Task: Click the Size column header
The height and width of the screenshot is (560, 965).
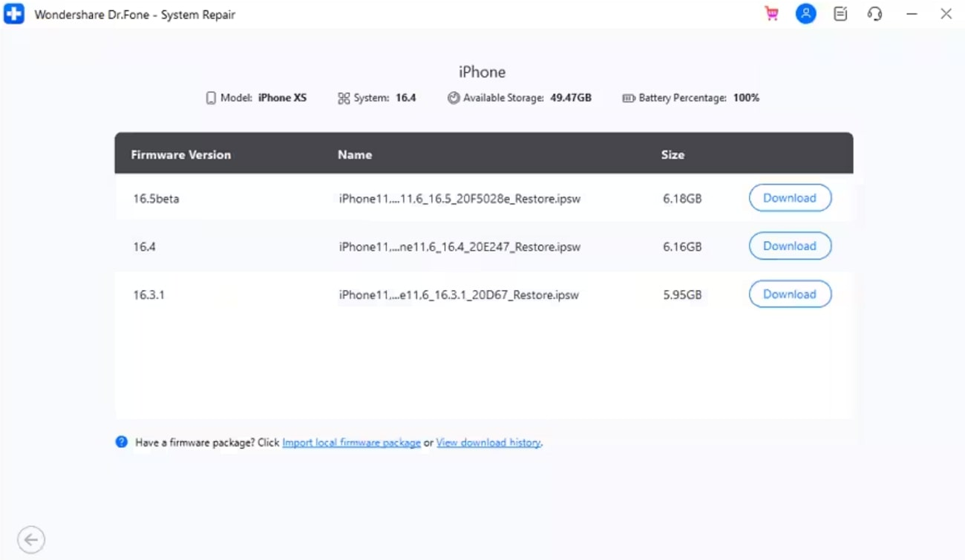Action: click(x=673, y=155)
